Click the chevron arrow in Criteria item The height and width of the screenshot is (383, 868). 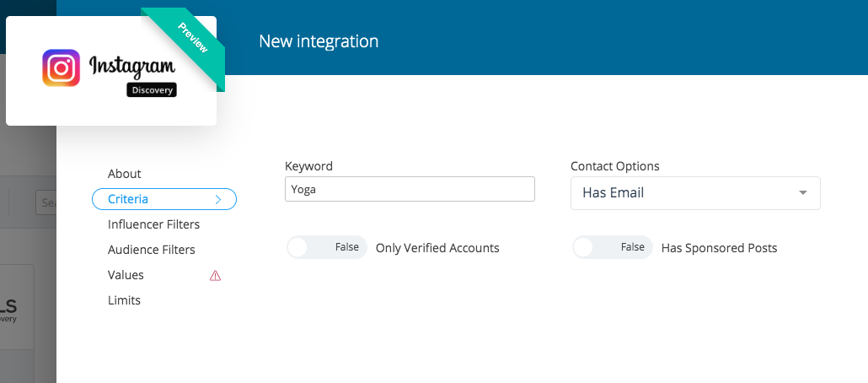(x=218, y=200)
